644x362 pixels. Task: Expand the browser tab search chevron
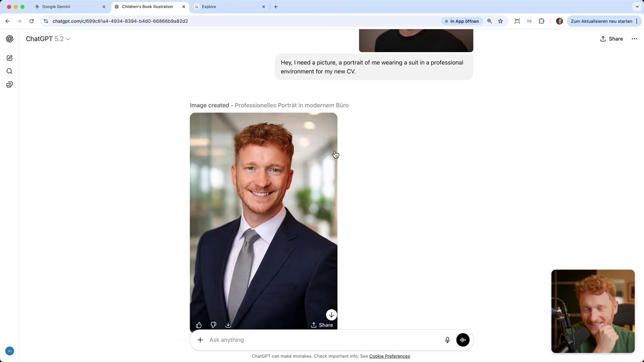click(637, 7)
